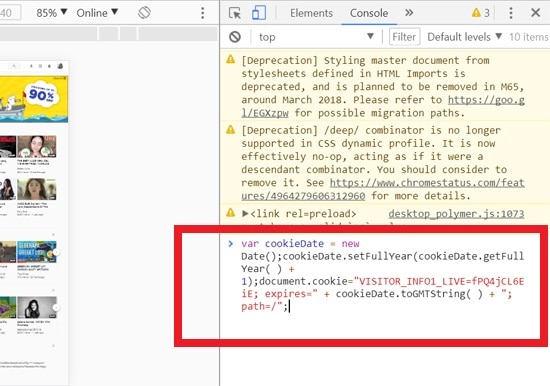Open the Default levels dropdown
This screenshot has height=386, width=550.
point(464,37)
